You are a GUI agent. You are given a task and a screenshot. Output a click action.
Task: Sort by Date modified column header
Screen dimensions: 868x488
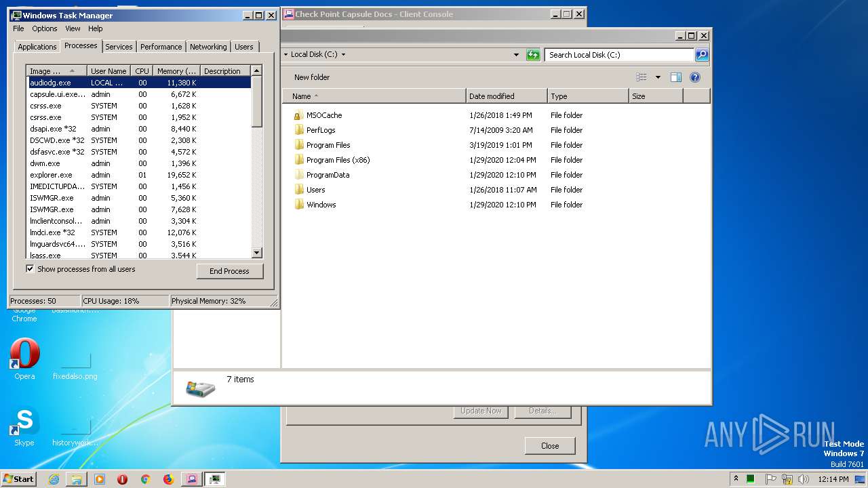(x=507, y=96)
